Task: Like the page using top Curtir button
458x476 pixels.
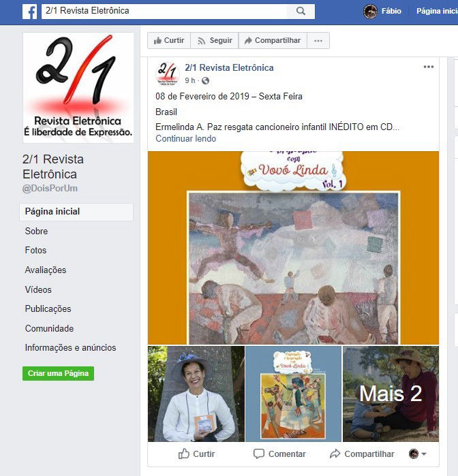Action: [169, 41]
